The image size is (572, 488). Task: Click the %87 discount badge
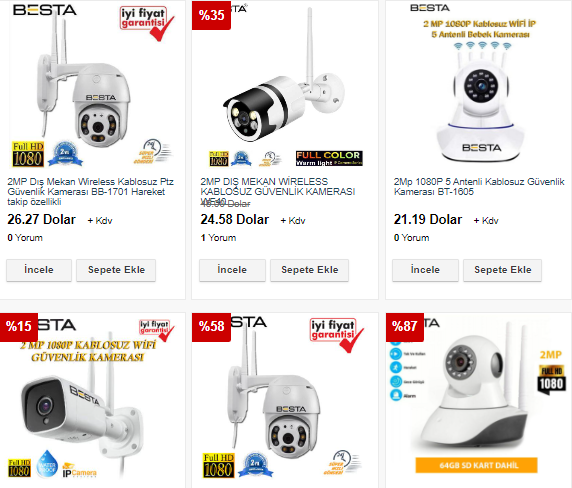pos(405,326)
